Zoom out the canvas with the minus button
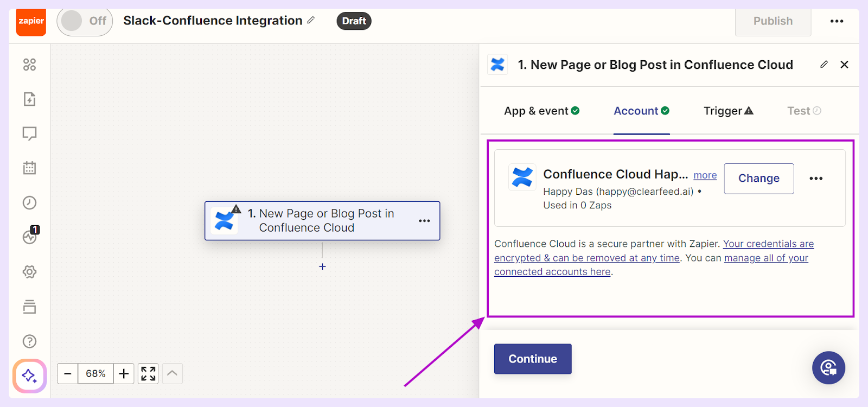 pos(68,373)
